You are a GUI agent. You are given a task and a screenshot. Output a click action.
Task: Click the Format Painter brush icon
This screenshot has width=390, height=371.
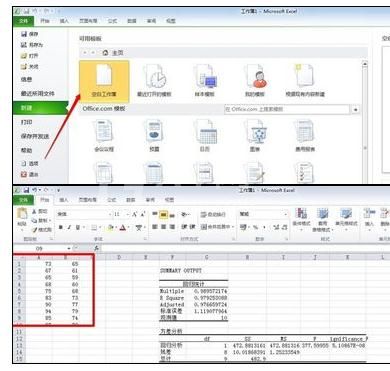coord(34,230)
